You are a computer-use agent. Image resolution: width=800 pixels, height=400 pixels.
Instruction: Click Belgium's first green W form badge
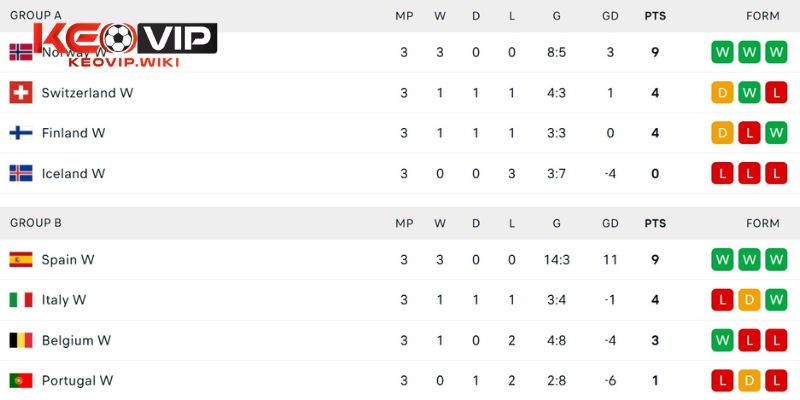[722, 340]
